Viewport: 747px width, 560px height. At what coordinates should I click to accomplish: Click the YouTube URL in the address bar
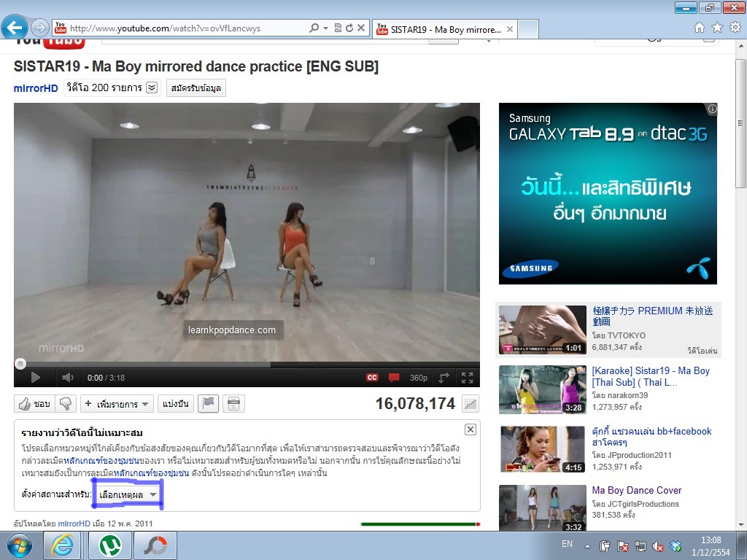pos(165,28)
